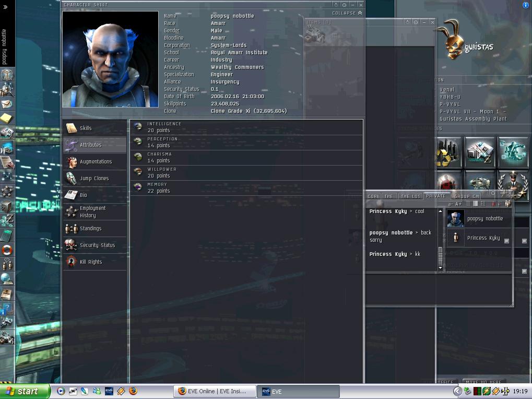The width and height of the screenshot is (532, 399).
Task: Open the Channels chat people icon
Action: coord(7,264)
